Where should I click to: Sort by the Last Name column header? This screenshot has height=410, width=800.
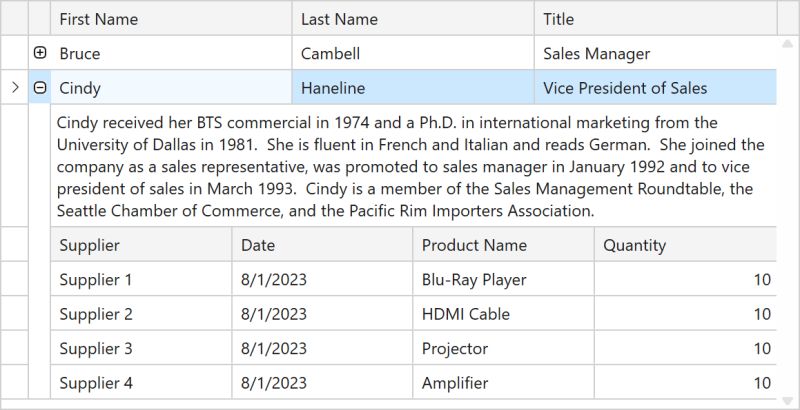(x=412, y=19)
